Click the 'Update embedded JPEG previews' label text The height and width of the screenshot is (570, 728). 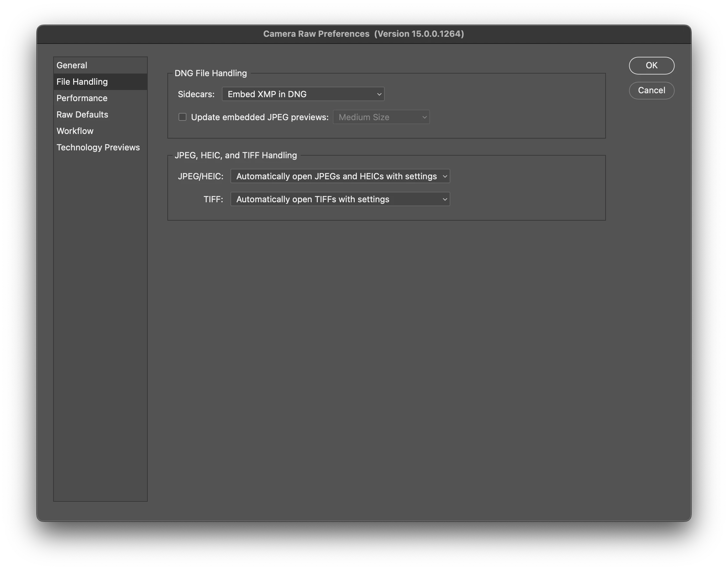click(x=260, y=117)
